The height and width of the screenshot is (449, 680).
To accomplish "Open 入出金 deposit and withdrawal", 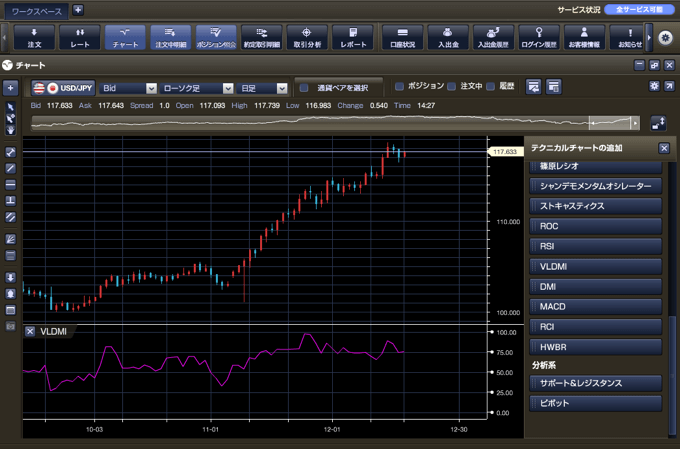I will tap(448, 37).
